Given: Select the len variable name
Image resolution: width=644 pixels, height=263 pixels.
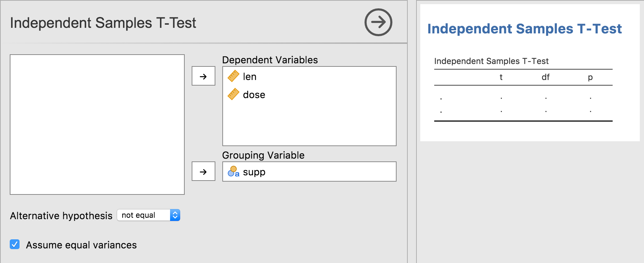Looking at the screenshot, I should tap(250, 77).
